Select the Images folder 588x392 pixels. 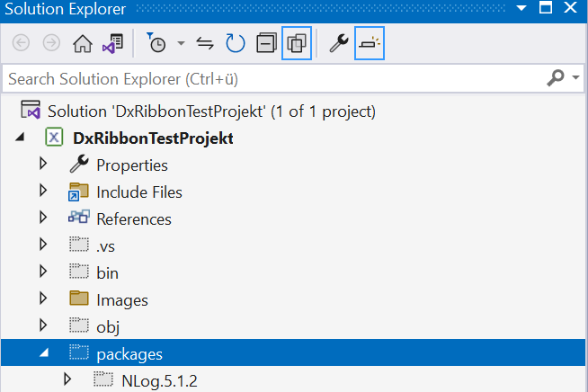[x=122, y=300]
